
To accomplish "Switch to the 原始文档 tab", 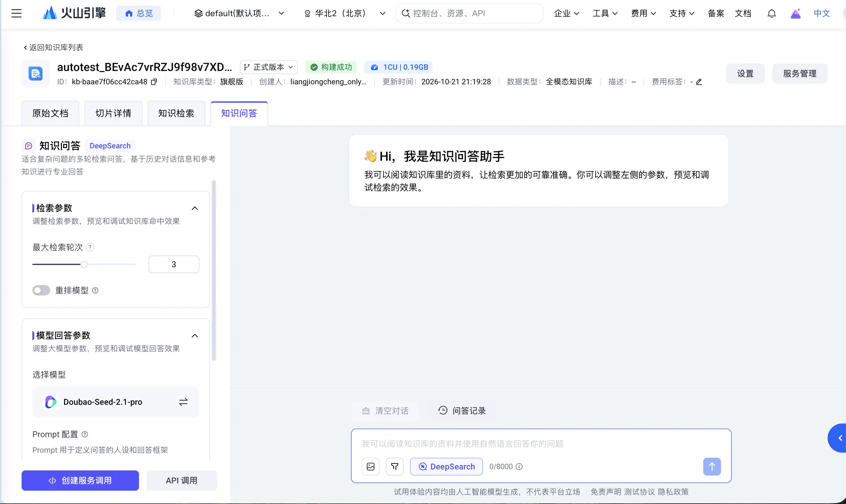I will 50,113.
